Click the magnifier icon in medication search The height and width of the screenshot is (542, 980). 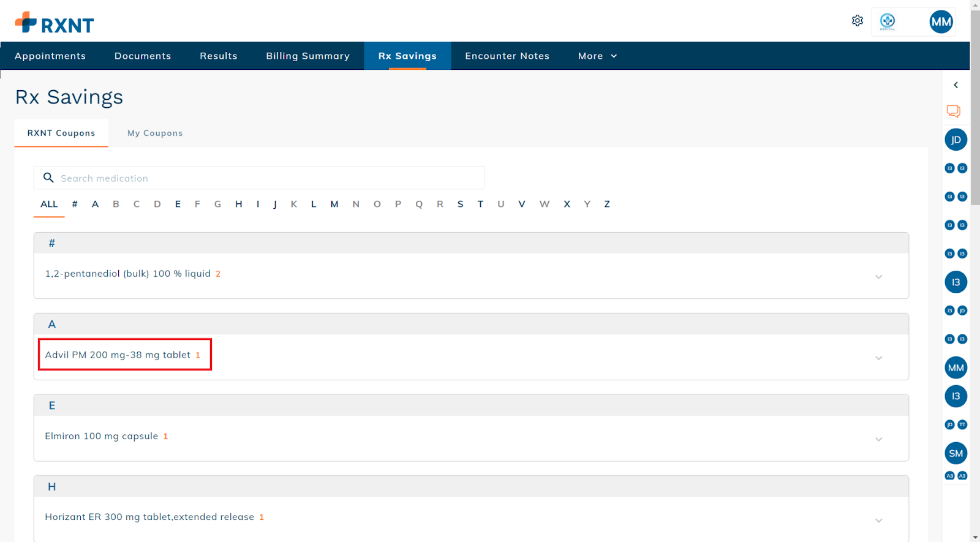coord(48,178)
